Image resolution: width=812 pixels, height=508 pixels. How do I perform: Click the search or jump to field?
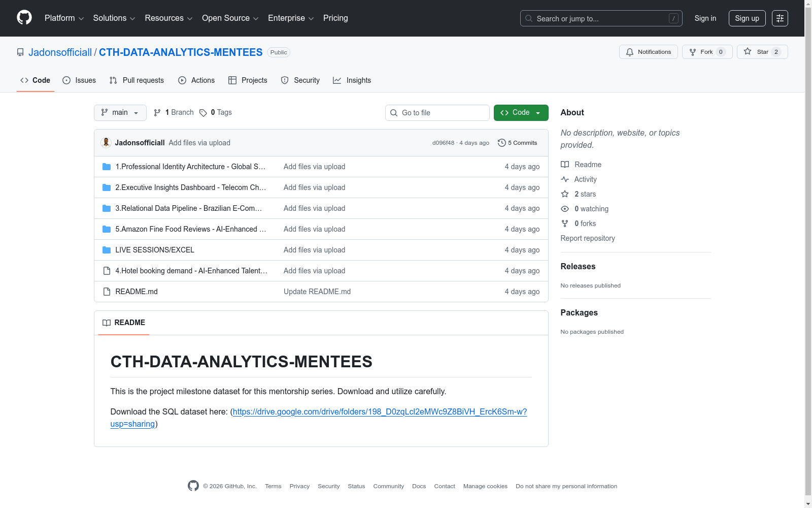(601, 18)
